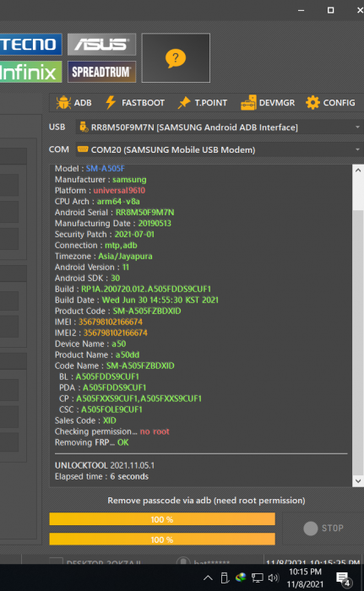Select the SPREADTRUM brand logo
The width and height of the screenshot is (364, 591).
(x=101, y=72)
